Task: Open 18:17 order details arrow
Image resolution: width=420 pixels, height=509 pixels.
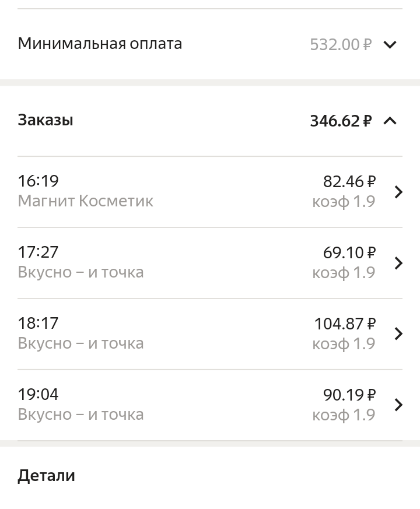Action: tap(398, 334)
